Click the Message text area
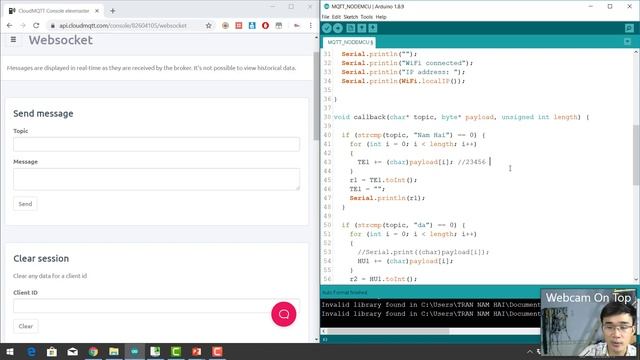Image resolution: width=640 pixels, height=360 pixels. tap(156, 179)
